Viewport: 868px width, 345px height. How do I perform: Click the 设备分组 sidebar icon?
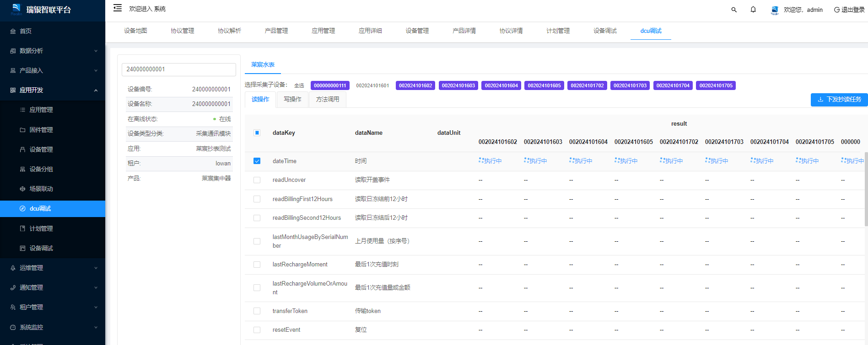22,169
